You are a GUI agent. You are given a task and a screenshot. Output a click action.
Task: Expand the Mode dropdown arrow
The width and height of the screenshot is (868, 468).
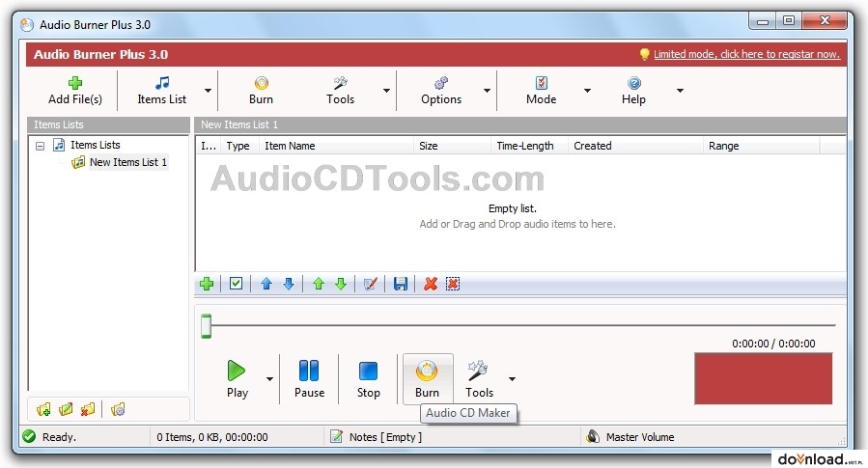point(587,91)
